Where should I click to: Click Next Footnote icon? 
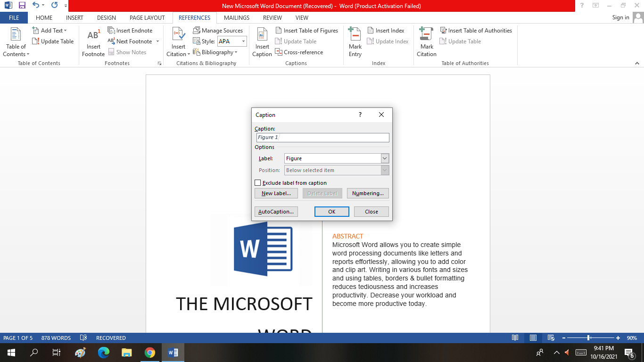coord(111,41)
